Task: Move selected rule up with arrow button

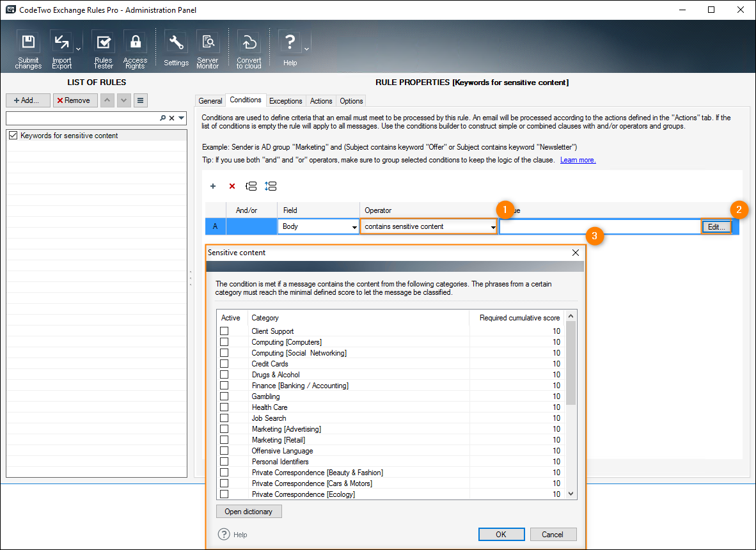Action: (x=107, y=100)
